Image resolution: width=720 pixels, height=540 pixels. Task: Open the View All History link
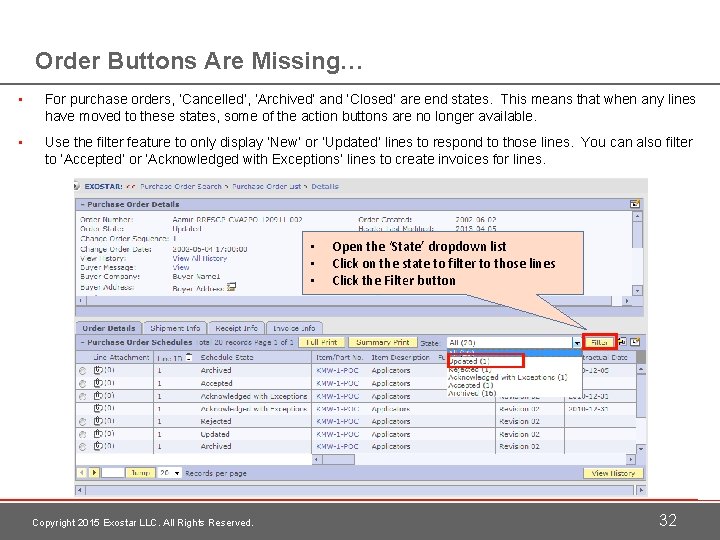(x=200, y=258)
